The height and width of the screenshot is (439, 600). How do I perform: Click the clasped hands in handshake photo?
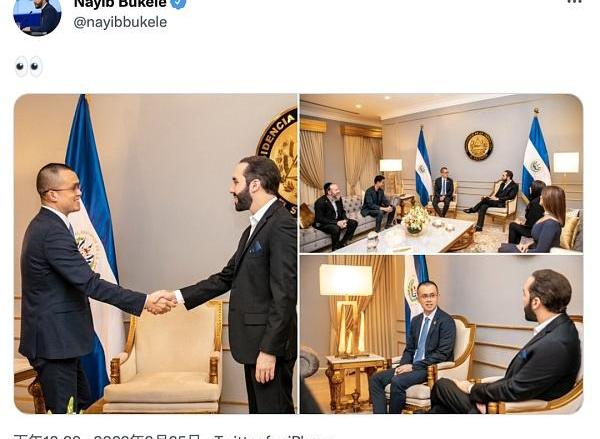161,302
